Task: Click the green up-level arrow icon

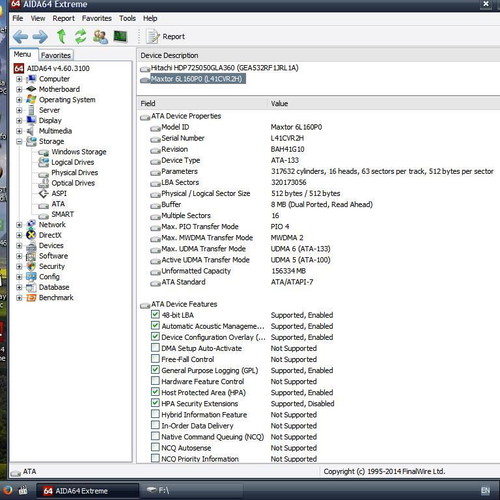Action: click(x=61, y=36)
